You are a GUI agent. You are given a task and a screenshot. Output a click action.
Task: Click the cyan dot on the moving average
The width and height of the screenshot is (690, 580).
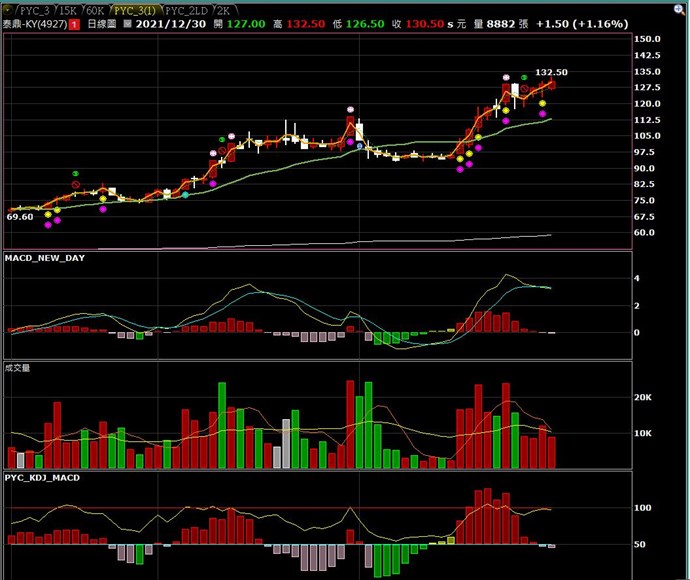(185, 195)
